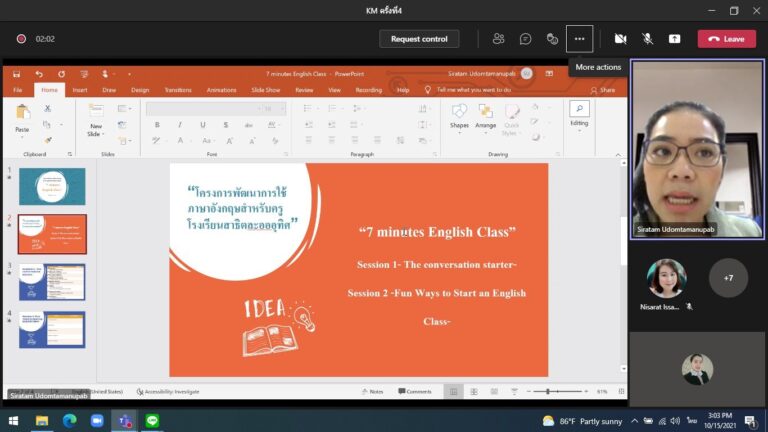This screenshot has width=768, height=432.
Task: Open the +7 additional participants overflow
Action: pos(728,278)
